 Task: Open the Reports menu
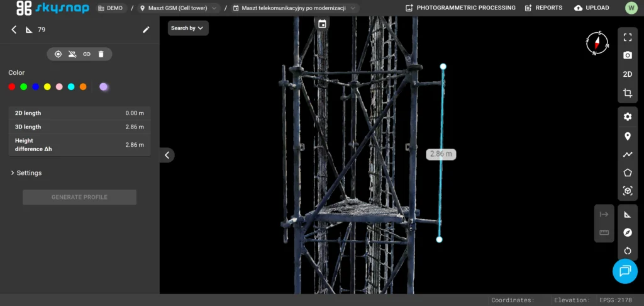tap(543, 8)
